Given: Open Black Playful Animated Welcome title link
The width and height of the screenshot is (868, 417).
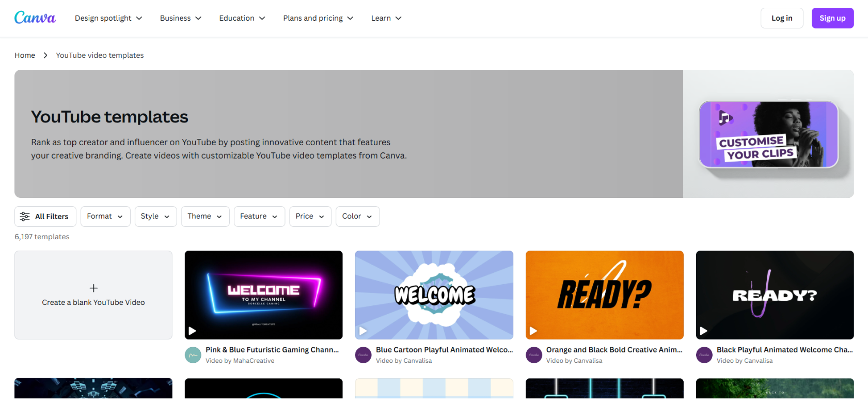Looking at the screenshot, I should pos(785,350).
